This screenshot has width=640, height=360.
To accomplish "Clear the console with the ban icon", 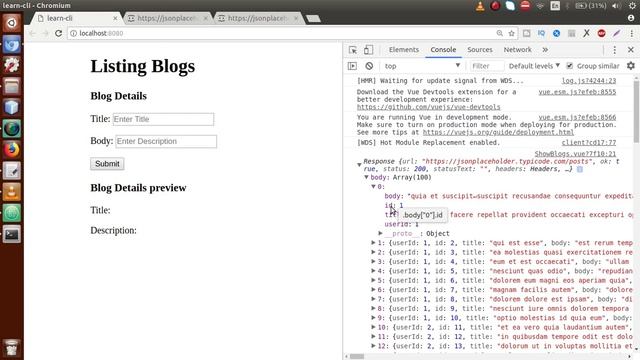I will pyautogui.click(x=369, y=66).
